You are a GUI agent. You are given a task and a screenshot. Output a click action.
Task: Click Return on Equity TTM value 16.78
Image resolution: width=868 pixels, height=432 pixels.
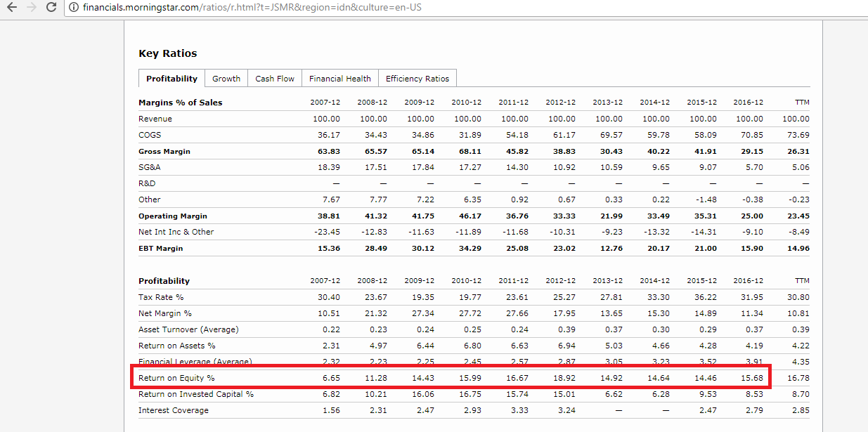798,378
